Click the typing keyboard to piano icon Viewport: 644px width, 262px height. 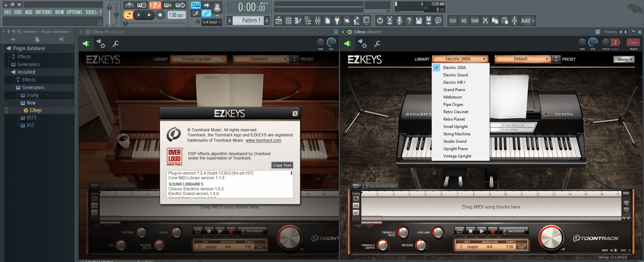point(196,5)
